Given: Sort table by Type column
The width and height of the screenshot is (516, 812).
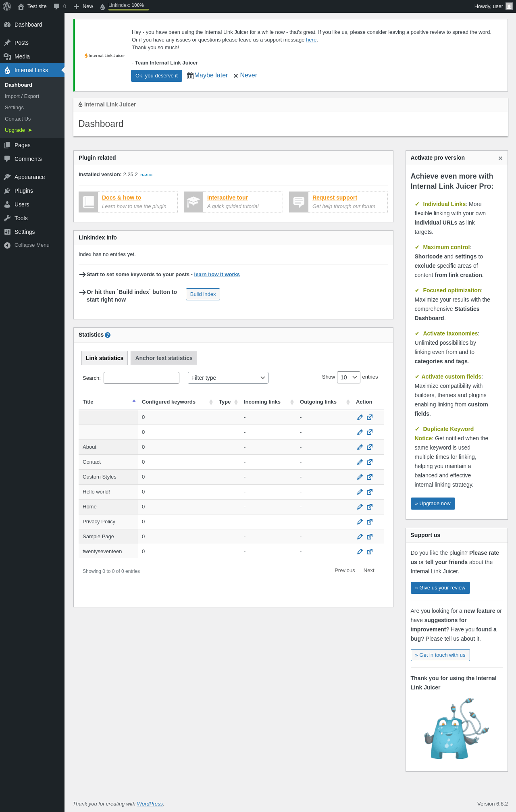Looking at the screenshot, I should coord(227,402).
